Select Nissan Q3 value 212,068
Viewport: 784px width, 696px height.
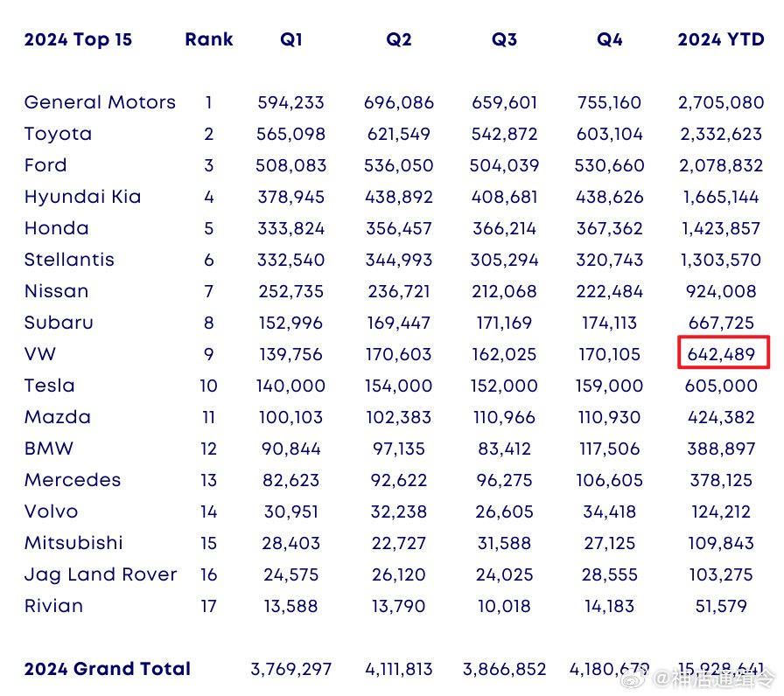tap(504, 292)
